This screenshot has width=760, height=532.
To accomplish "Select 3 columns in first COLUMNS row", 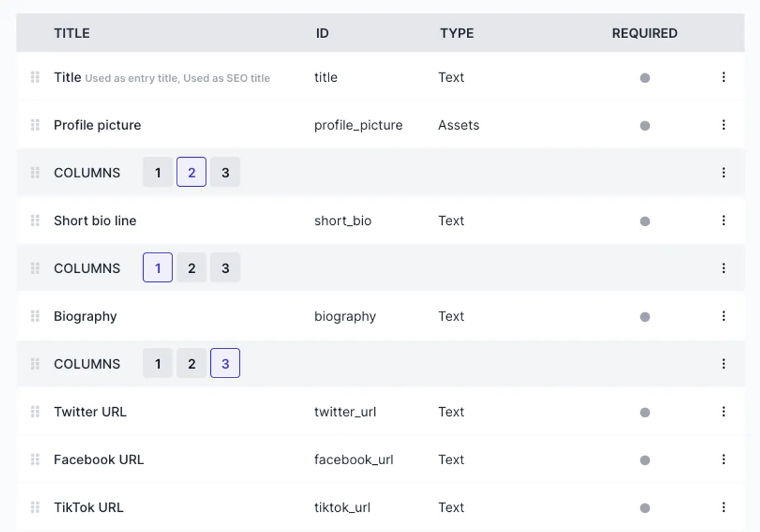I will (225, 172).
